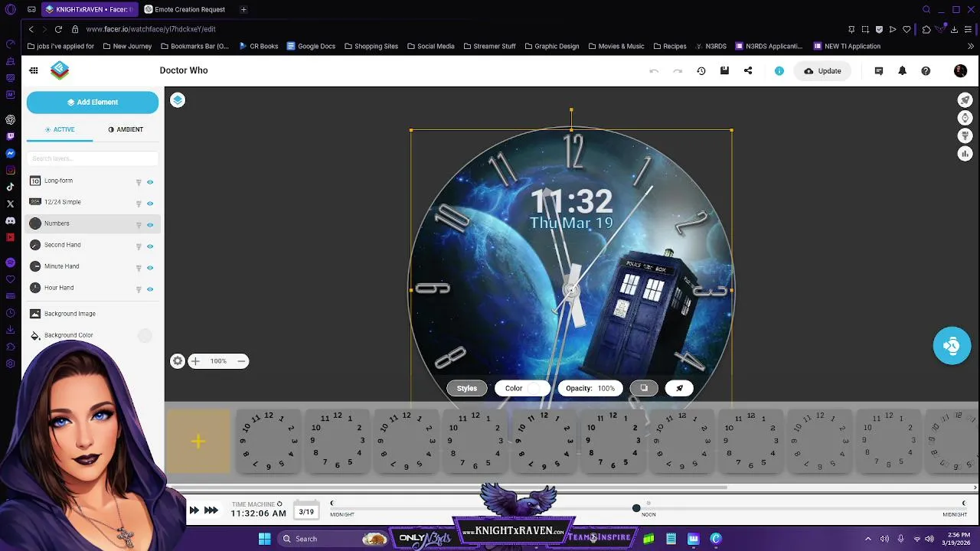This screenshot has height=551, width=980.
Task: Open new browser tab
Action: pos(243,9)
